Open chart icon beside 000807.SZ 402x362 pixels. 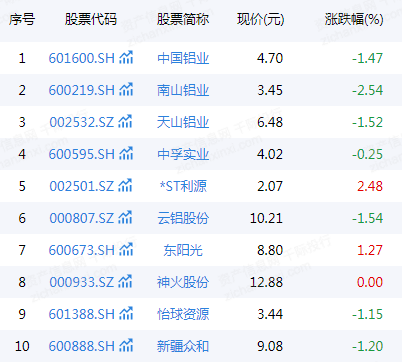coord(126,218)
